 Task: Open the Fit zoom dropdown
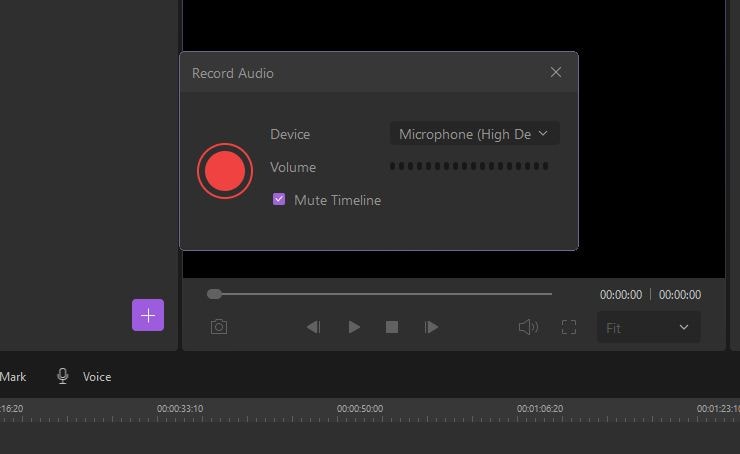648,328
